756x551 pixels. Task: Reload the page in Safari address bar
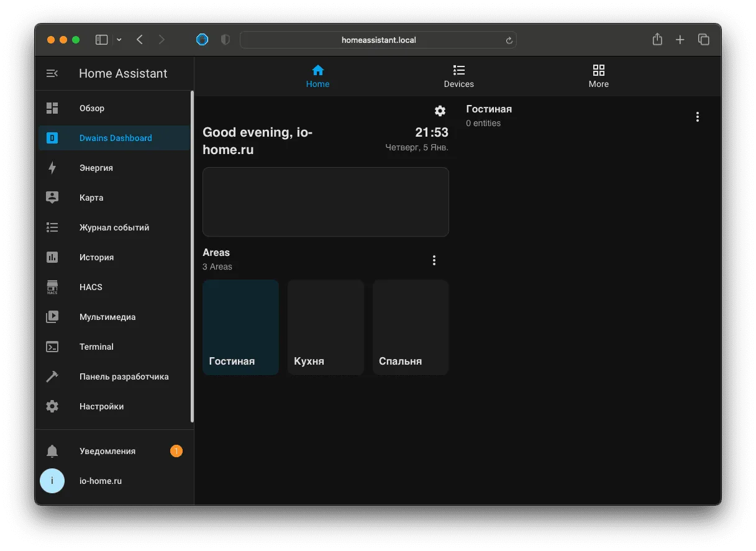(509, 40)
